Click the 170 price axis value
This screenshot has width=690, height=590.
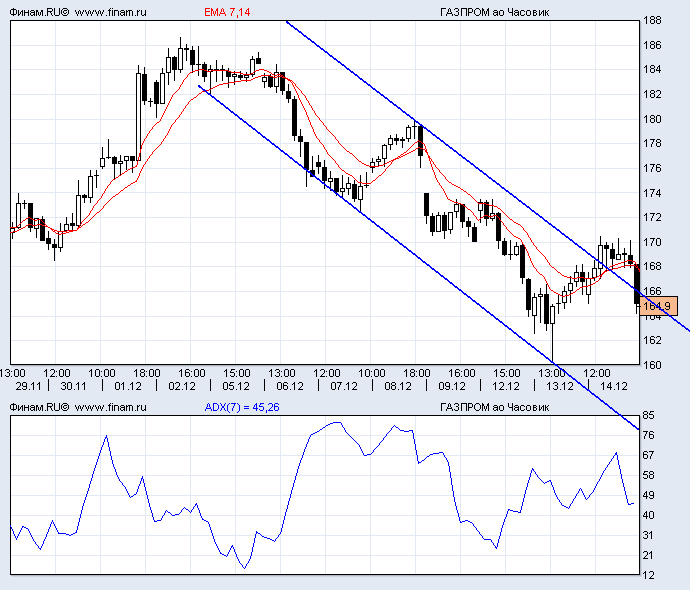[x=652, y=242]
